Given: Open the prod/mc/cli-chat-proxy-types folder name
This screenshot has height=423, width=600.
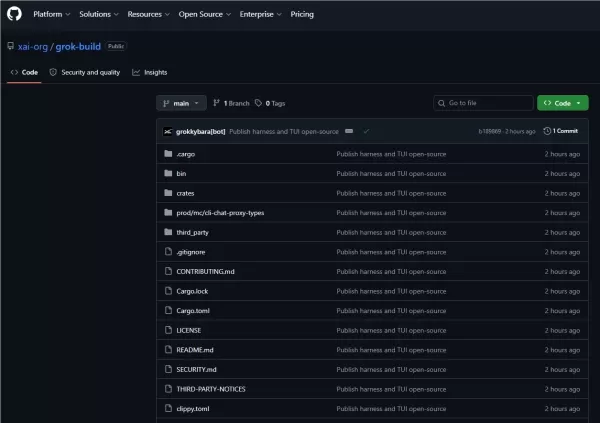Looking at the screenshot, I should 220,213.
